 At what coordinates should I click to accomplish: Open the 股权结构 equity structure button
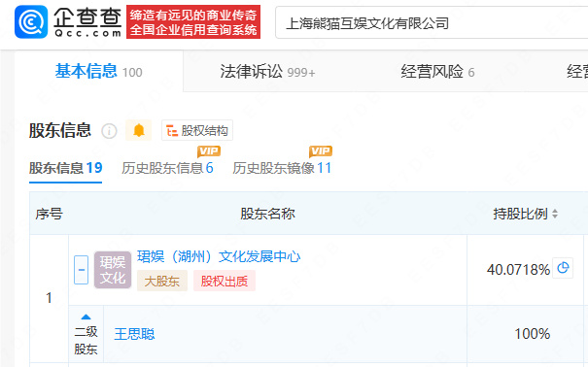[x=197, y=130]
